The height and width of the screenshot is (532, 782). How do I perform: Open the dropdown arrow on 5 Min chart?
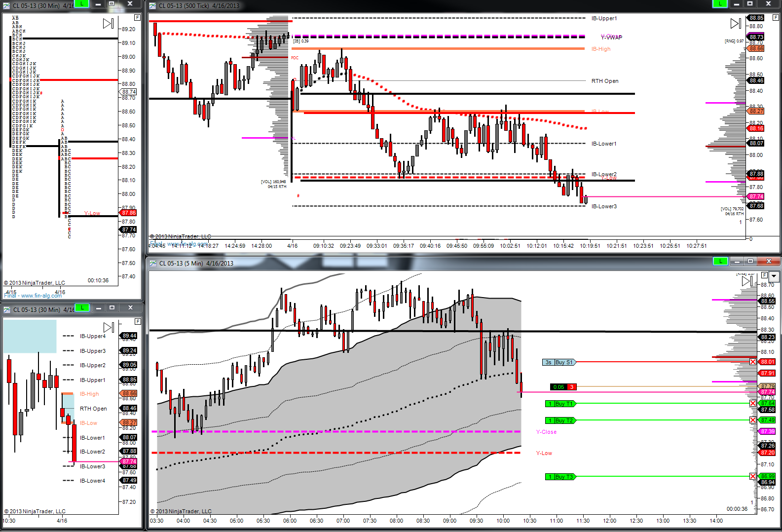click(774, 276)
